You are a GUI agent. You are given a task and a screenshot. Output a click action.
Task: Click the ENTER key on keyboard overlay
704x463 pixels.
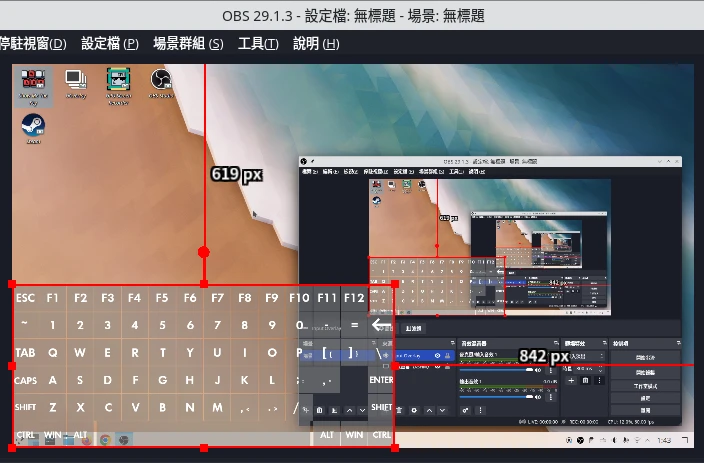[x=381, y=380]
